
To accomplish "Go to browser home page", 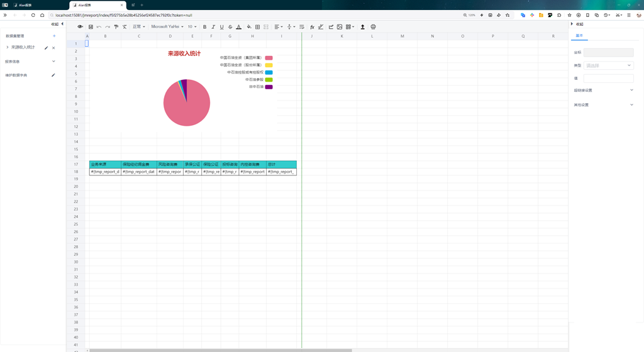I will 42,15.
